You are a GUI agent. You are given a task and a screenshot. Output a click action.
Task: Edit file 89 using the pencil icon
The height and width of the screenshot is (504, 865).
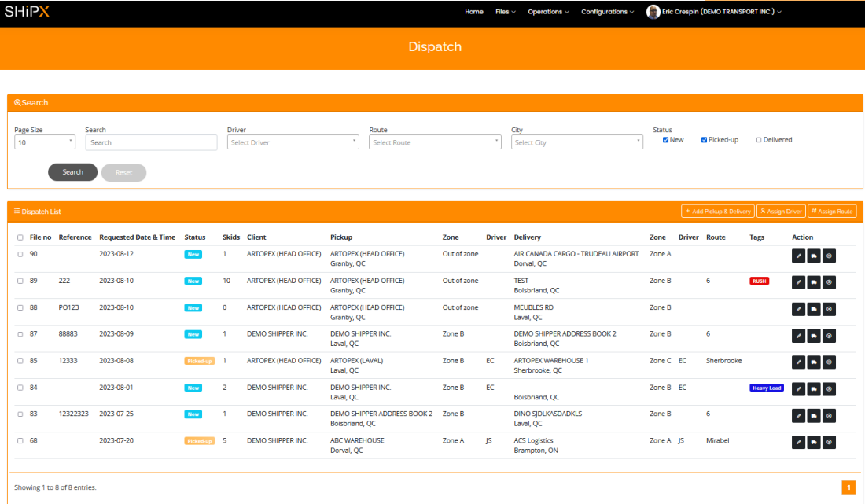point(798,282)
